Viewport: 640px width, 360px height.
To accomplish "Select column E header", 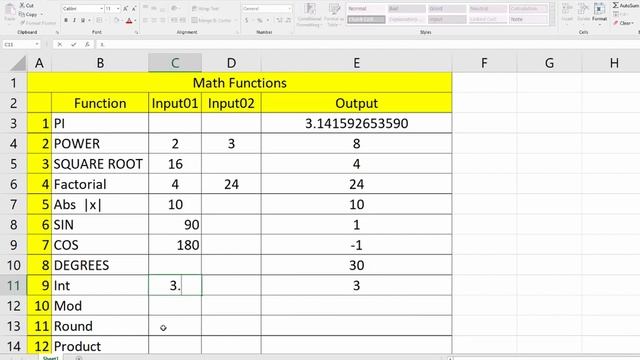I will (x=356, y=63).
